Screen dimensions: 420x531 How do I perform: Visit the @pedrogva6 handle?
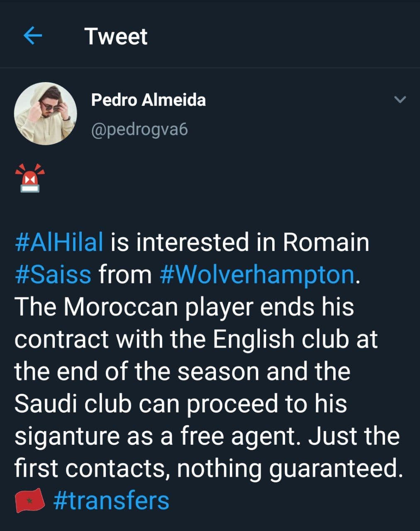(139, 130)
